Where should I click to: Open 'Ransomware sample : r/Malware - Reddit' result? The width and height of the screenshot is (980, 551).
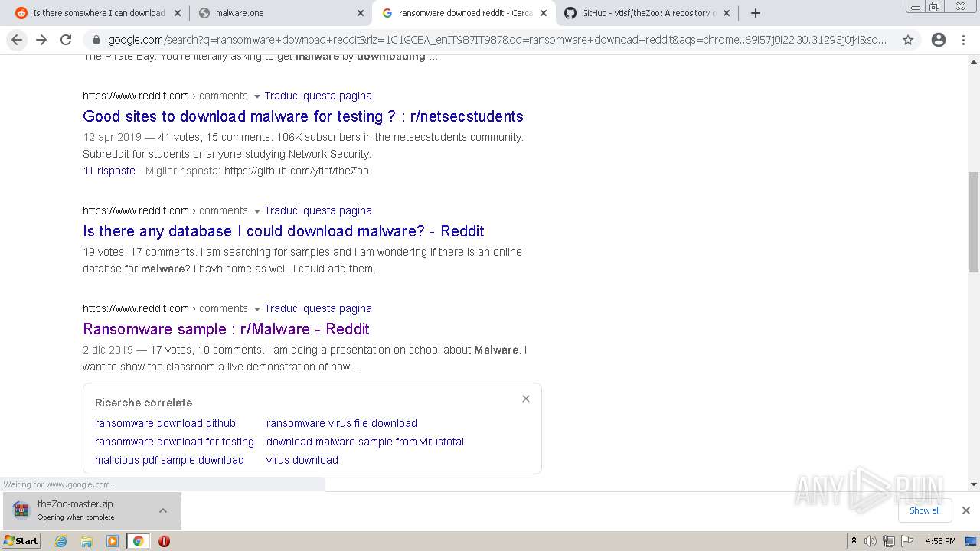pos(226,329)
